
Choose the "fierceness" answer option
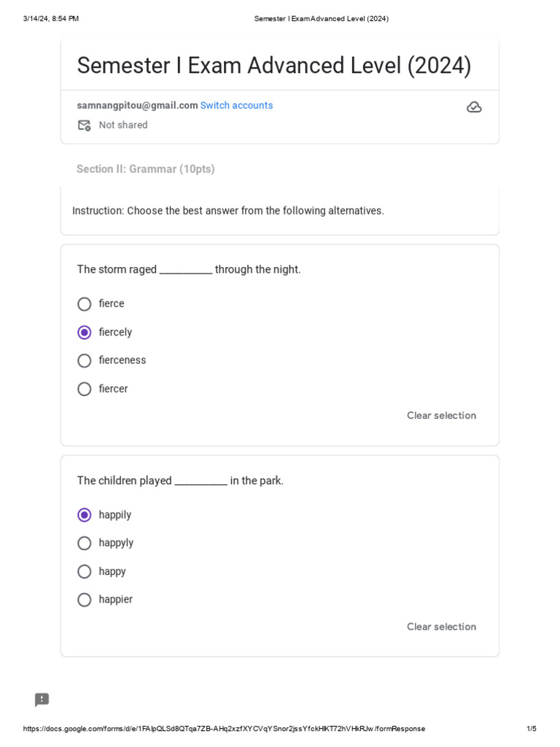[85, 360]
